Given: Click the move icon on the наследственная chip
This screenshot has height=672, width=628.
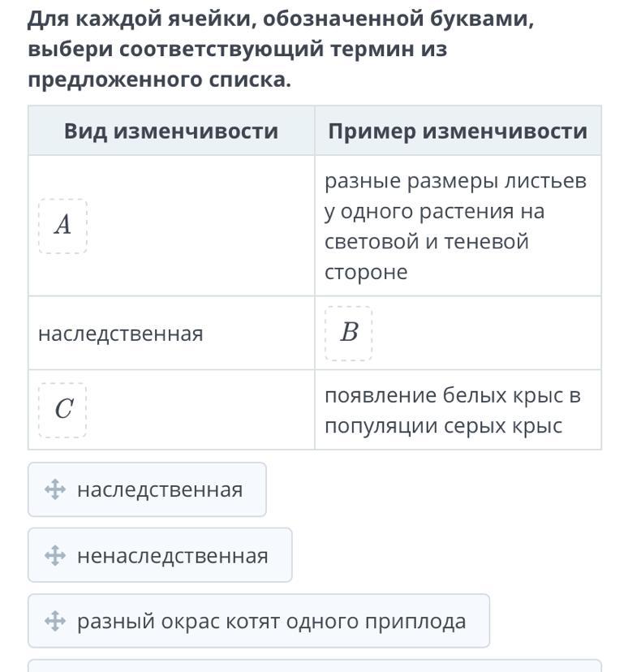Looking at the screenshot, I should [x=55, y=489].
